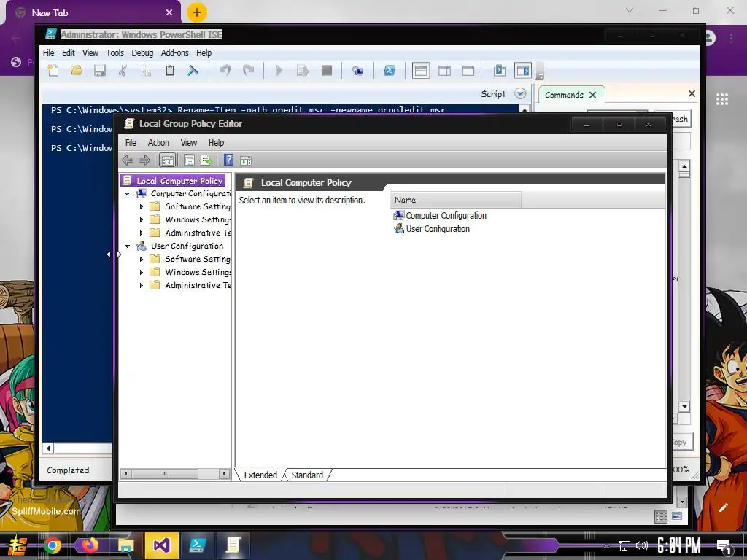Open the Debug menu in PowerShell ISE

tap(142, 52)
